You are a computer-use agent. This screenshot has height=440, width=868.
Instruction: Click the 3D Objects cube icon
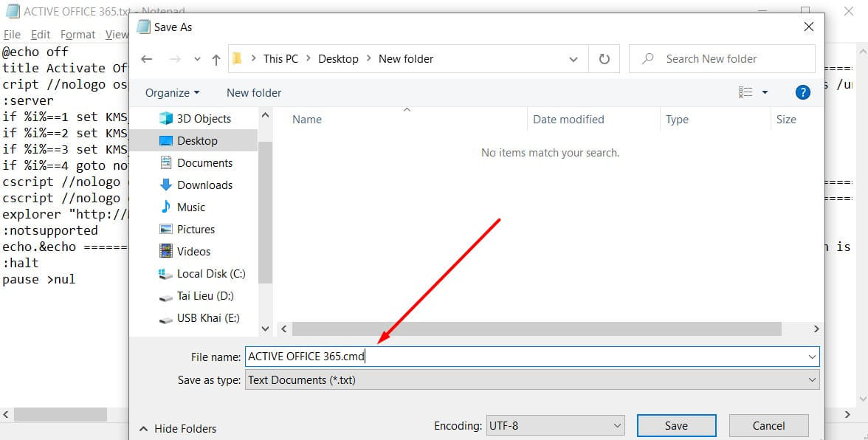pos(166,118)
